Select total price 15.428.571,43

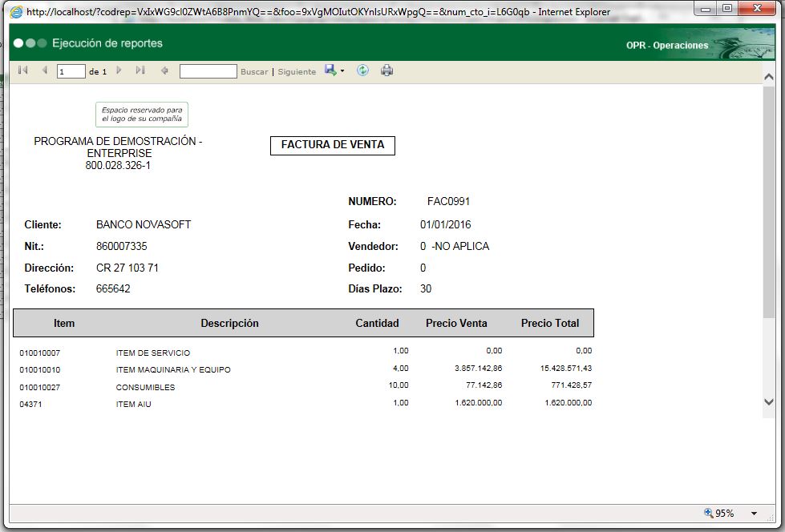click(x=566, y=369)
